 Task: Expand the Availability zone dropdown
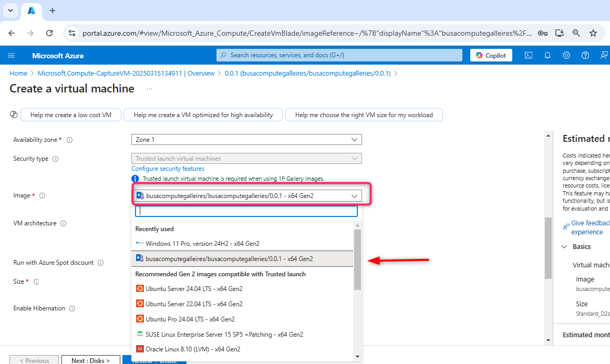point(246,140)
